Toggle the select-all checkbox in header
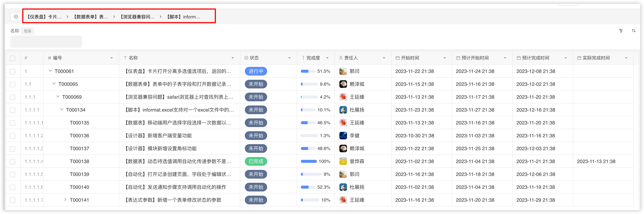 pos(12,58)
